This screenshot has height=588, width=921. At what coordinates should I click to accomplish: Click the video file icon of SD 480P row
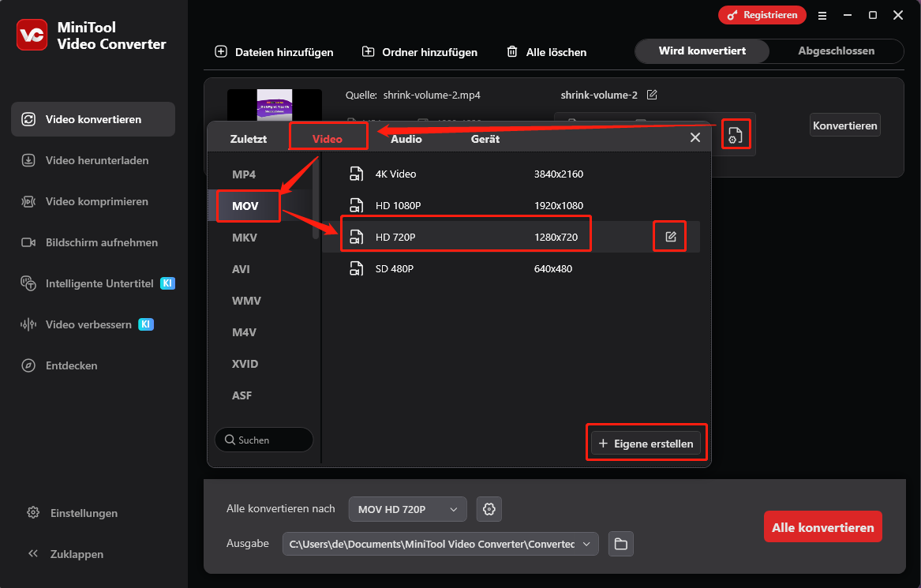[357, 268]
